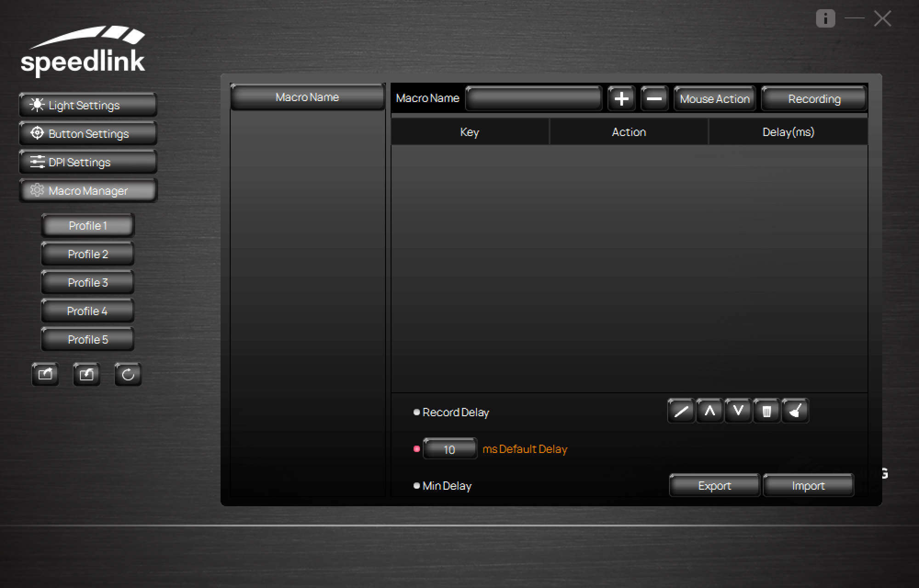
Task: Open the import profile icon in the sidebar
Action: (x=86, y=374)
